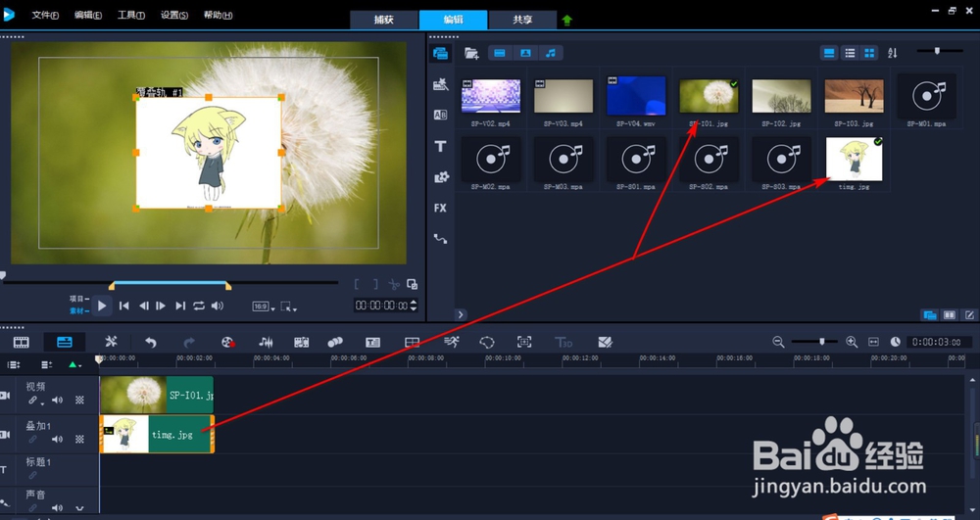Adjust the thumbnail size slider
This screenshot has width=980, height=520.
pos(937,51)
